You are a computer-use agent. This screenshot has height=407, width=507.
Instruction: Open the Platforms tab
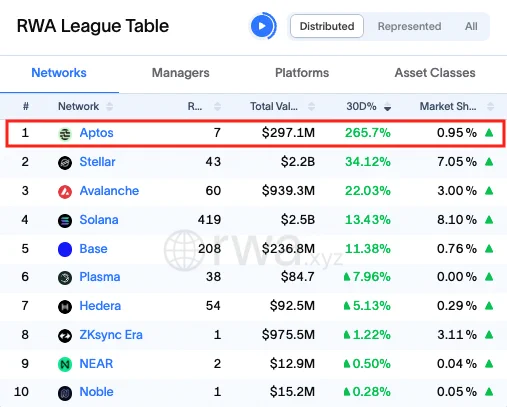(302, 73)
